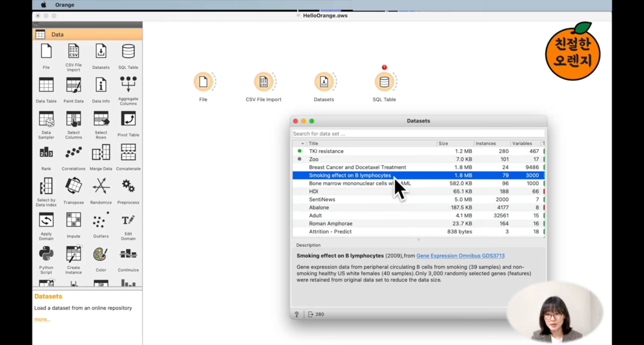Viewport: 644px width, 345px height.
Task: Select the TKI resistance dataset row
Action: (x=418, y=151)
